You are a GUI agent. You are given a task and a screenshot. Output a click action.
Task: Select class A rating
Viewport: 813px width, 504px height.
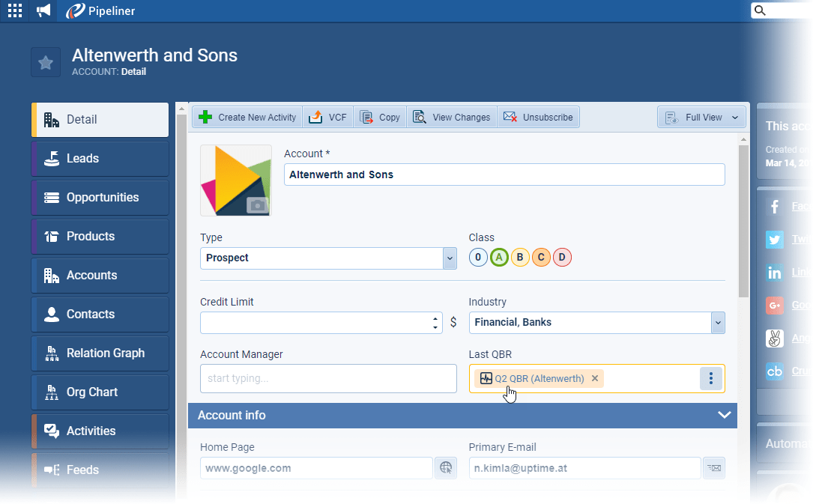pyautogui.click(x=499, y=258)
